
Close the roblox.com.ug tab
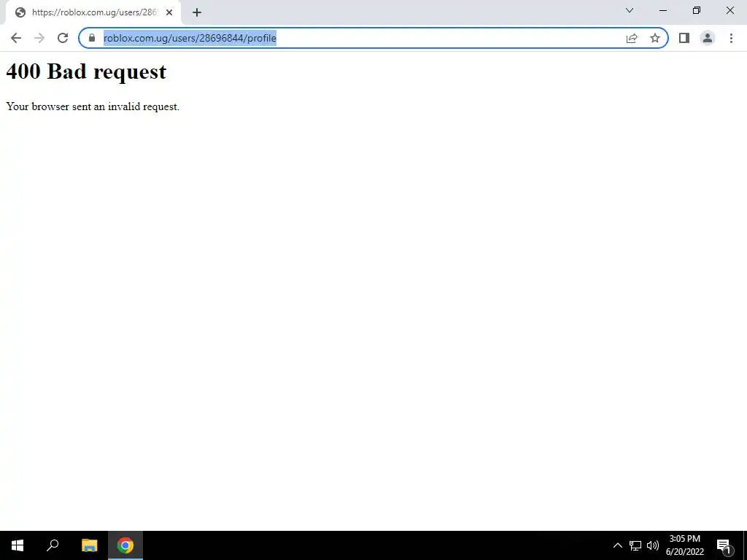169,12
